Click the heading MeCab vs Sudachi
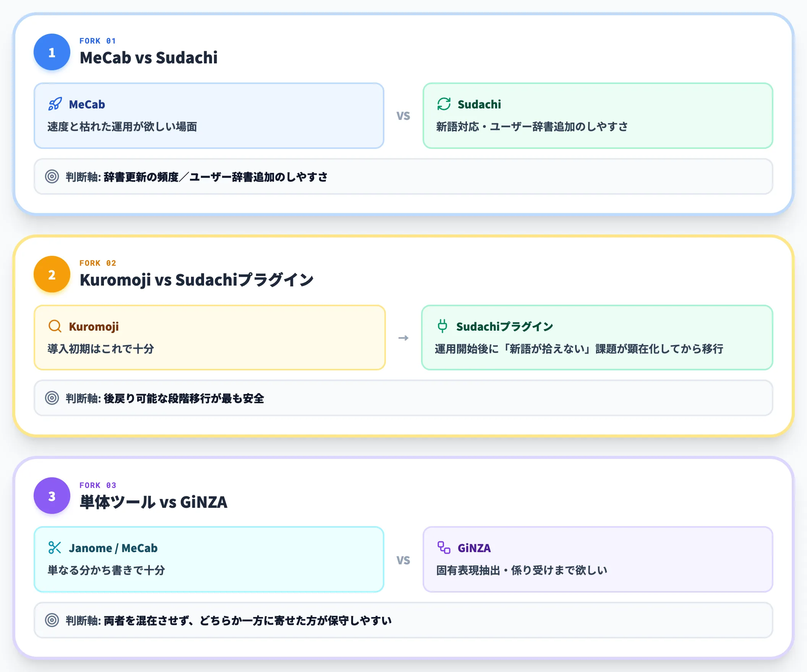807x672 pixels. pos(148,58)
